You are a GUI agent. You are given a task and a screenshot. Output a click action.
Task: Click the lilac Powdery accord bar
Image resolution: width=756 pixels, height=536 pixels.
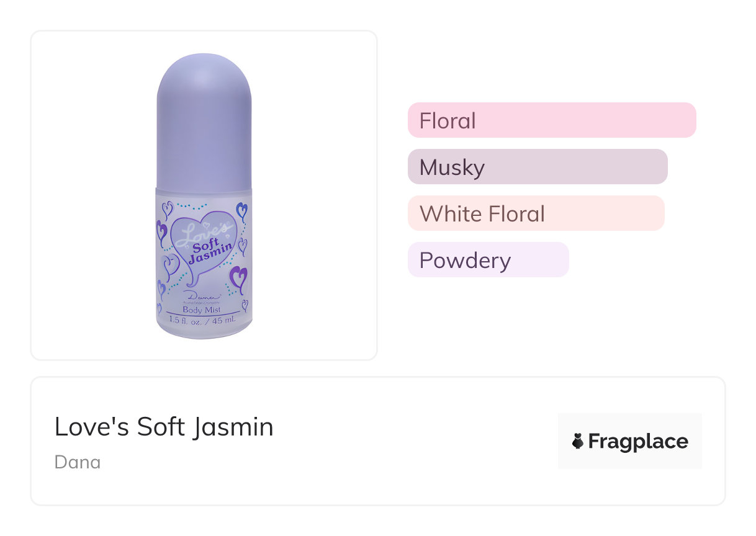pos(488,259)
